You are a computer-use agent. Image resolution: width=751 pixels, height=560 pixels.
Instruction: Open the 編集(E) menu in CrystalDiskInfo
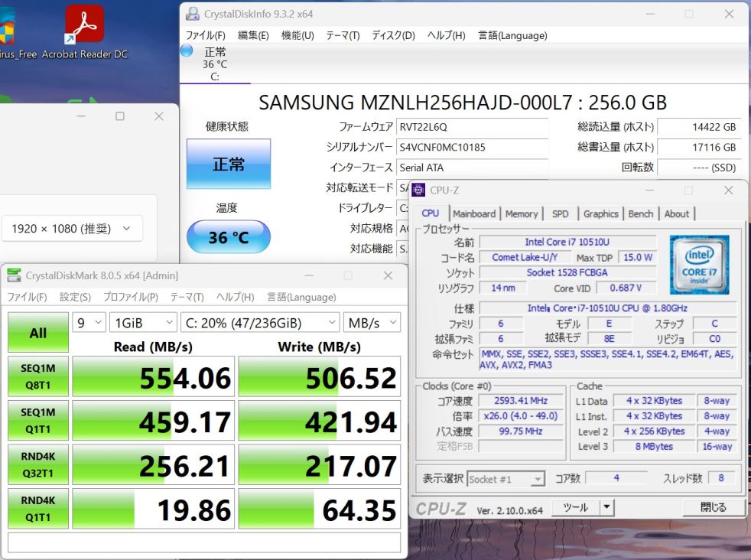[x=253, y=35]
